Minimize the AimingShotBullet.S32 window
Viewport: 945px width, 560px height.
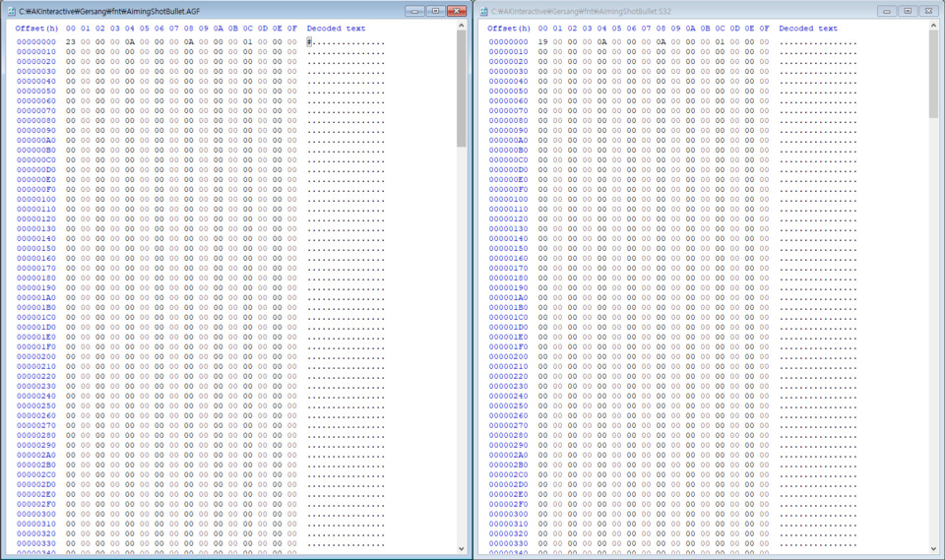(886, 11)
